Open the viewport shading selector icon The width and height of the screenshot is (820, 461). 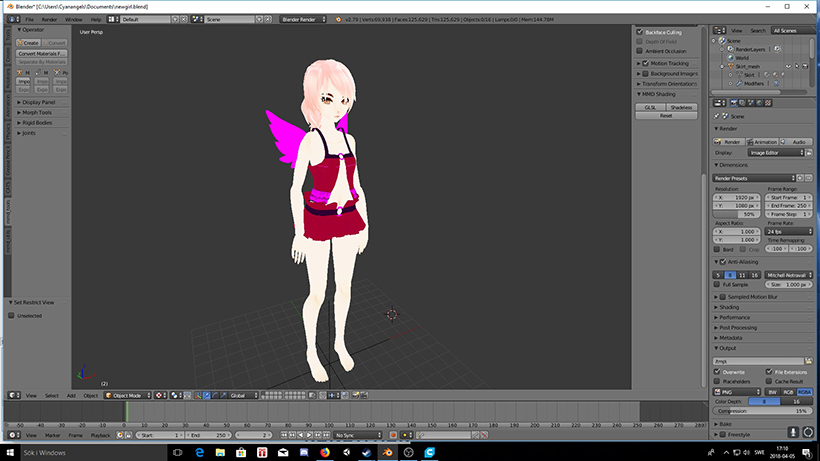coord(160,395)
